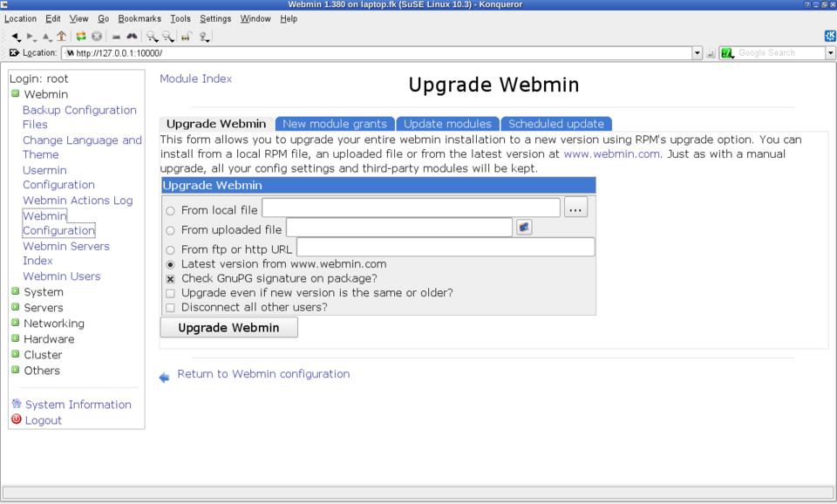Click the Logout icon in sidebar
Image resolution: width=837 pixels, height=504 pixels.
point(16,419)
